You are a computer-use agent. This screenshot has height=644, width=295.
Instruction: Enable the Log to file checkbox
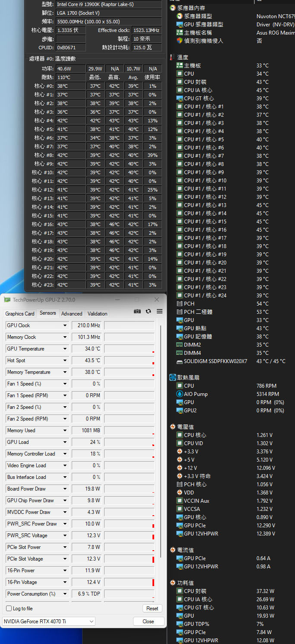[9, 608]
